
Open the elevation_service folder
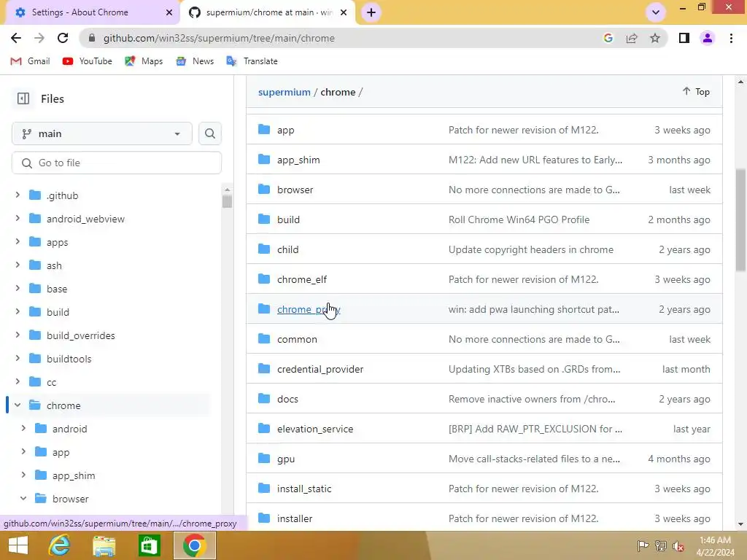click(x=315, y=429)
